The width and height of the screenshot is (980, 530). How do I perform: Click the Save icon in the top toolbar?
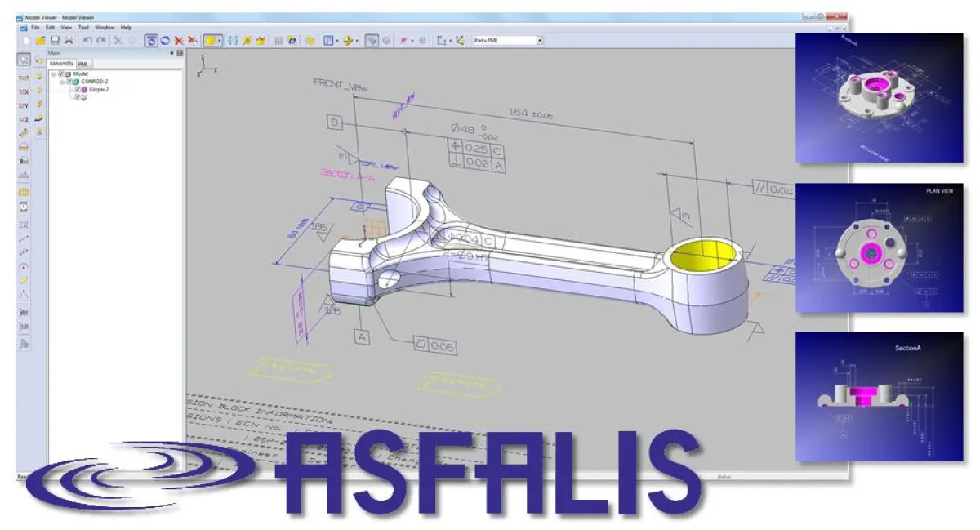coord(55,40)
